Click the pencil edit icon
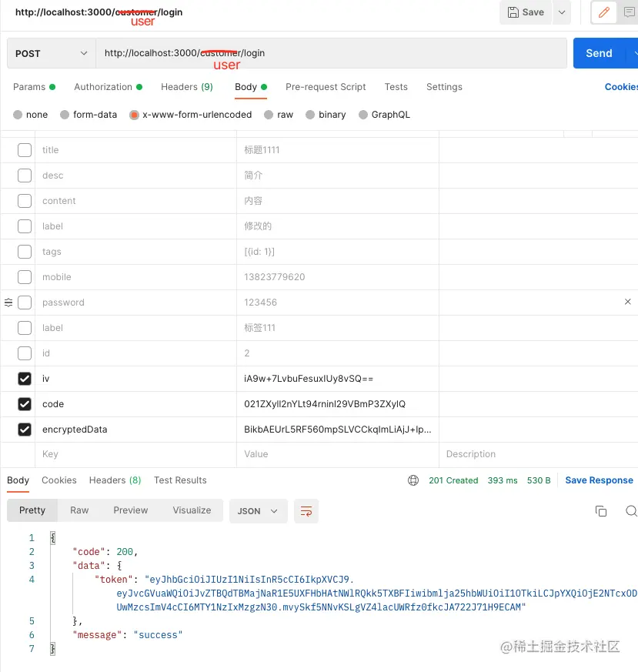Image resolution: width=638 pixels, height=672 pixels. (x=603, y=12)
